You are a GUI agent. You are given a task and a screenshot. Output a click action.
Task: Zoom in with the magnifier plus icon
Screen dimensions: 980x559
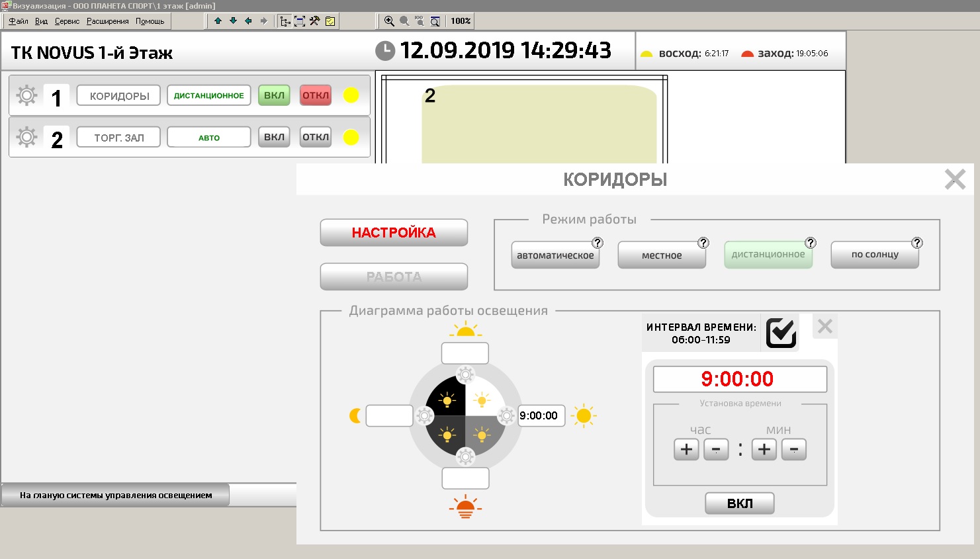tap(389, 21)
